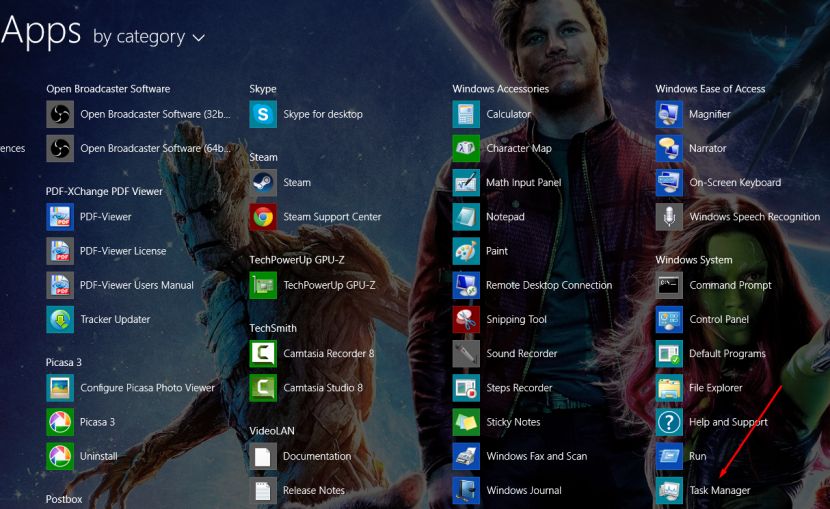Image resolution: width=830 pixels, height=509 pixels.
Task: Click Configure Picasa Photo Viewer icon
Action: tap(60, 388)
